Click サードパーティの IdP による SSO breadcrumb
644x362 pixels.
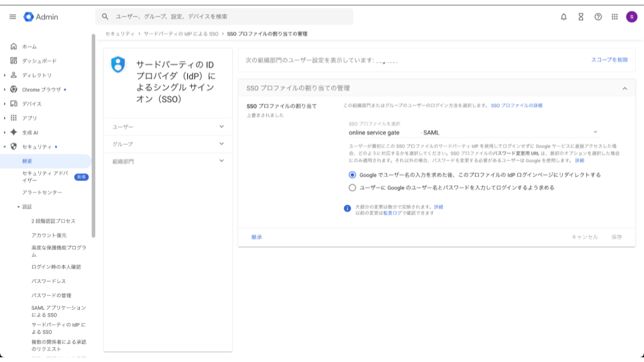tap(180, 34)
